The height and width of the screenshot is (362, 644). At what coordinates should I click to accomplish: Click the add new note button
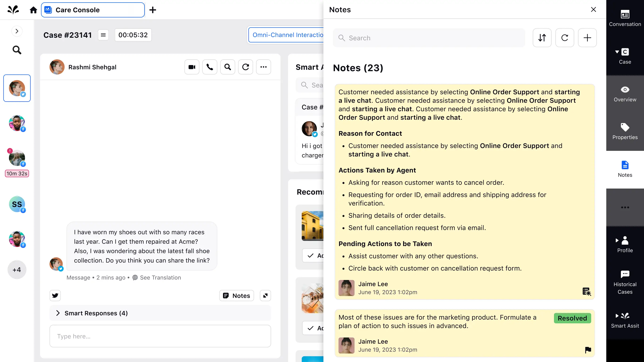[587, 37]
